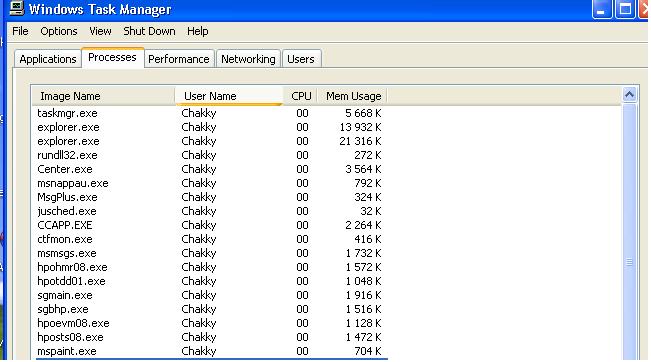Select the taskmgr.exe process row

click(x=209, y=113)
